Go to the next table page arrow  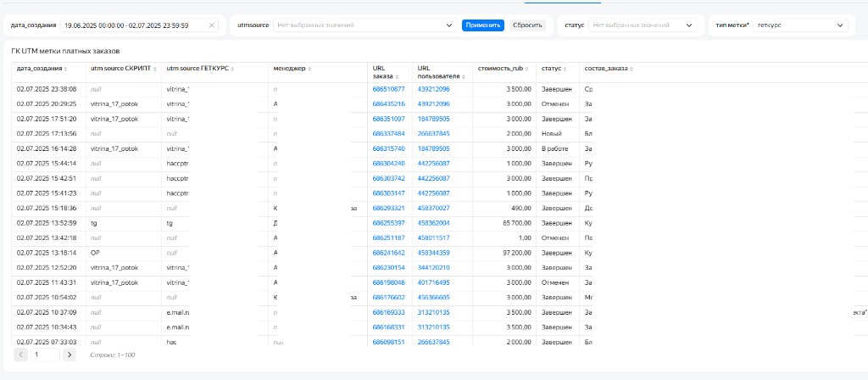69,355
